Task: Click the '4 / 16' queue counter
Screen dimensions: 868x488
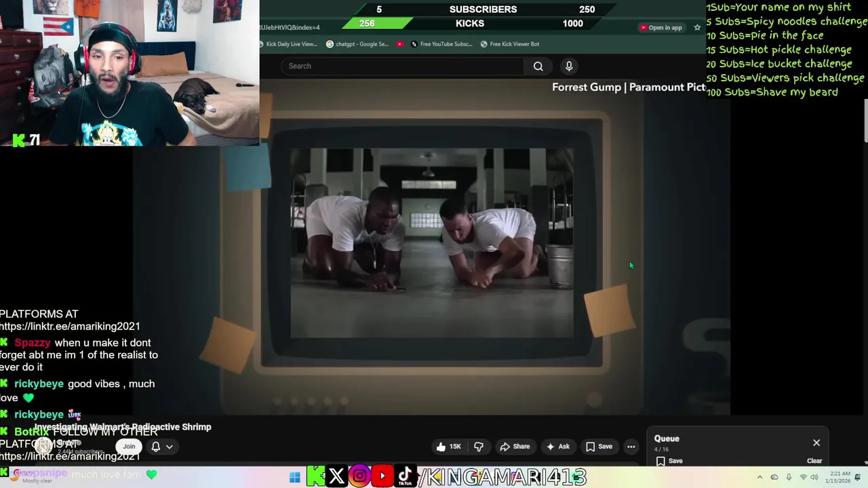Action: [661, 449]
